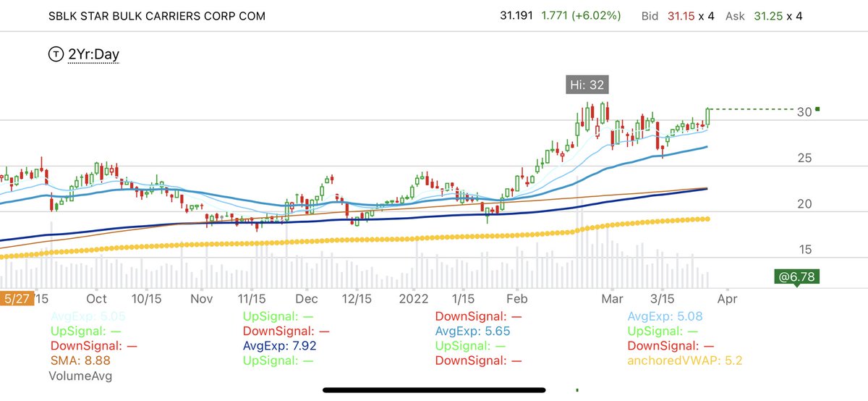Select the AvgExp: 5.65 legend entry
868x401 pixels.
[x=474, y=331]
